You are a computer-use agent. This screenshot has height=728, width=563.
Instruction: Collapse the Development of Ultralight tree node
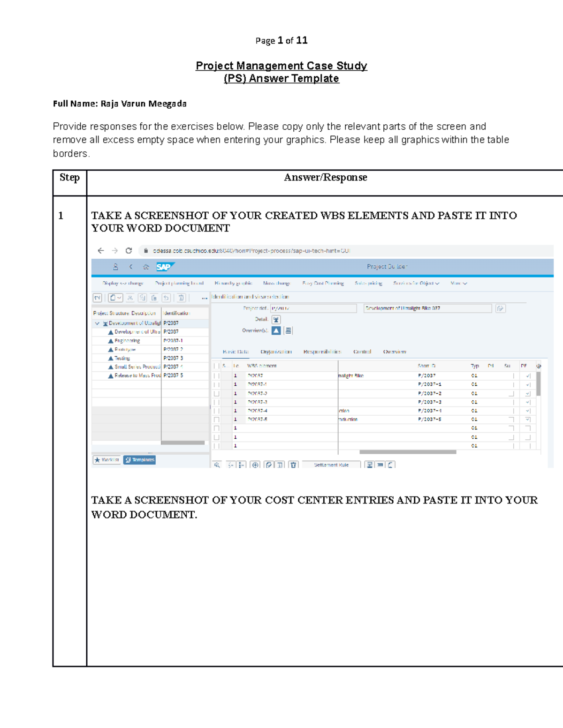(97, 323)
